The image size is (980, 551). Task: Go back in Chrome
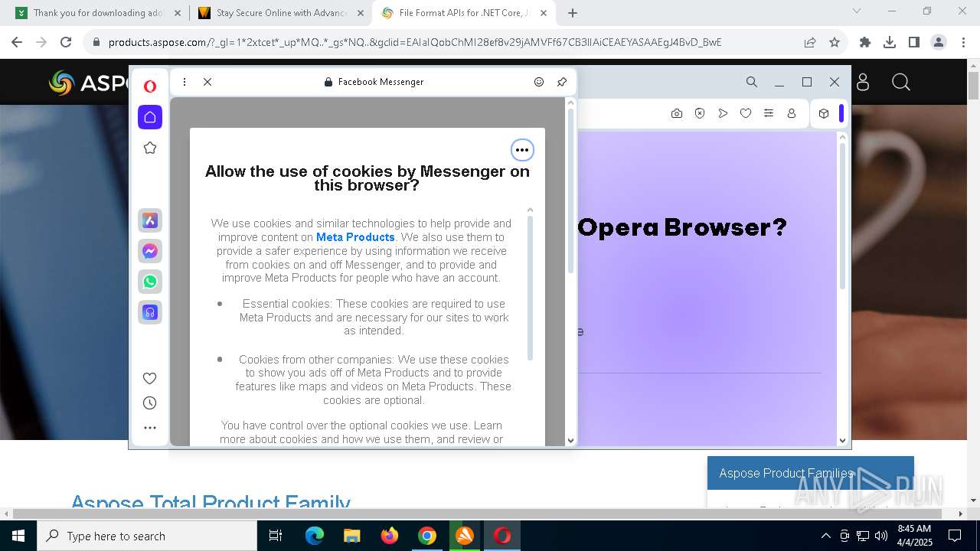[x=17, y=42]
